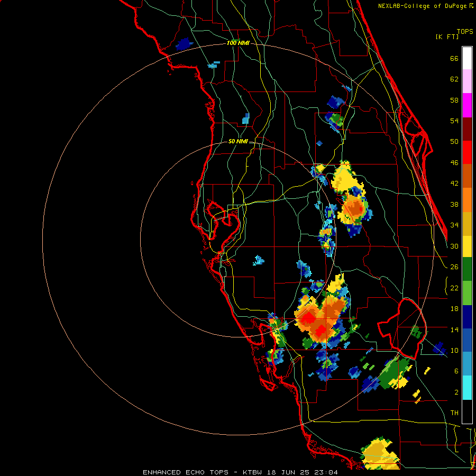Click the white 66 kft legend swatch

[x=467, y=58]
